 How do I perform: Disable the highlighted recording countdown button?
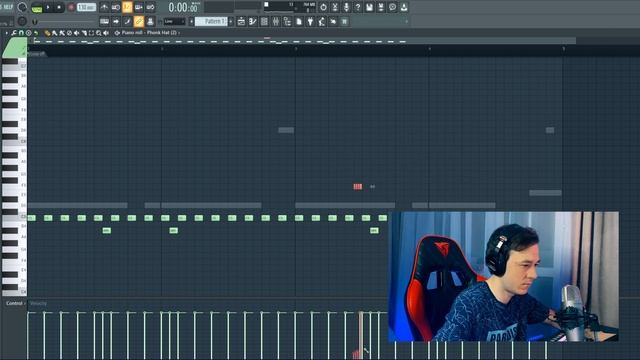click(x=127, y=7)
